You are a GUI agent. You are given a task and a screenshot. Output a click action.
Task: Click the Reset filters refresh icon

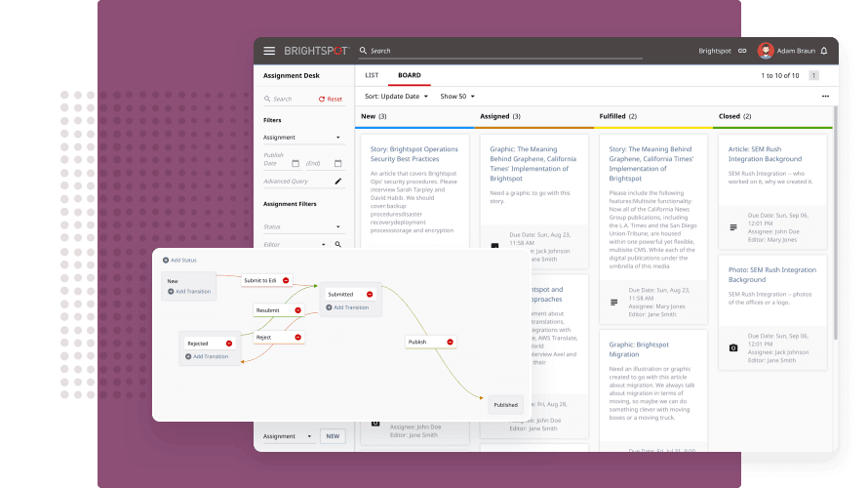point(322,100)
